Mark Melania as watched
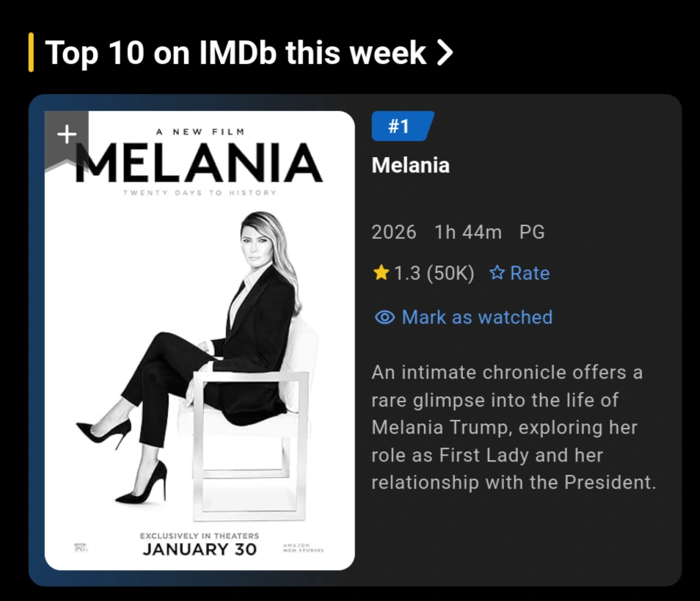This screenshot has width=700, height=601. pyautogui.click(x=476, y=317)
